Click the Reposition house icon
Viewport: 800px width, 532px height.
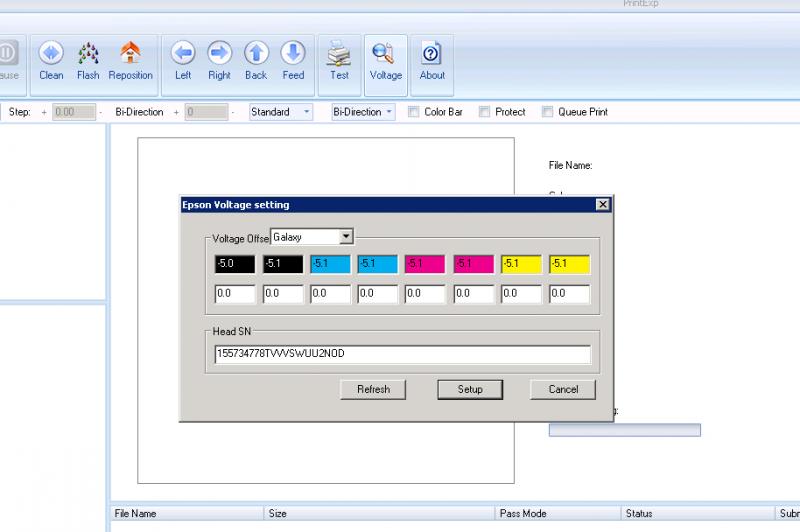[131, 53]
